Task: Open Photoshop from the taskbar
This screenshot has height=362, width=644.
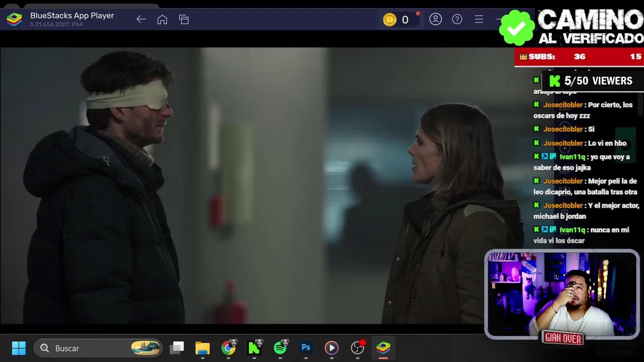Action: [x=306, y=348]
